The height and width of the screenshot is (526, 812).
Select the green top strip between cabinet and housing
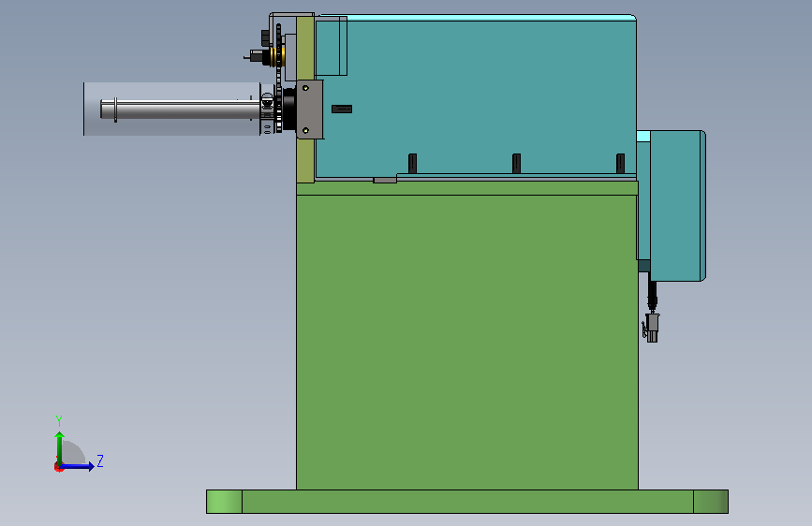tap(467, 187)
